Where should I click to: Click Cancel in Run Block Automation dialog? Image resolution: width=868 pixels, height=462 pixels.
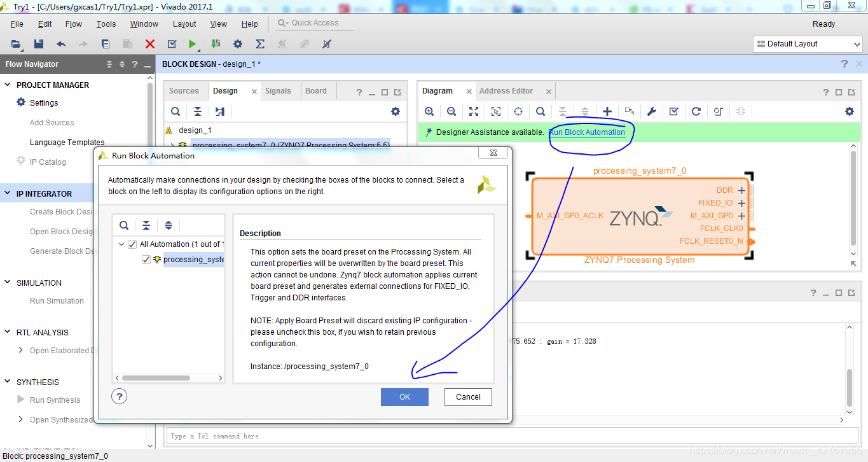pyautogui.click(x=468, y=397)
